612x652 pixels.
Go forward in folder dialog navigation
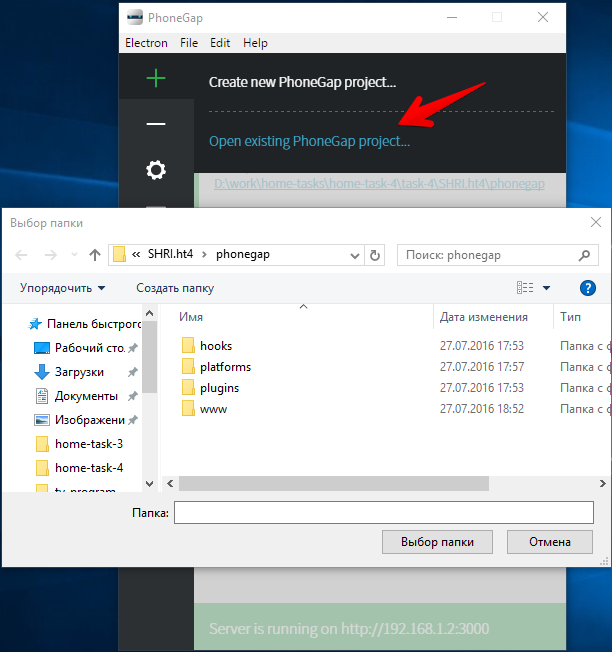point(51,255)
